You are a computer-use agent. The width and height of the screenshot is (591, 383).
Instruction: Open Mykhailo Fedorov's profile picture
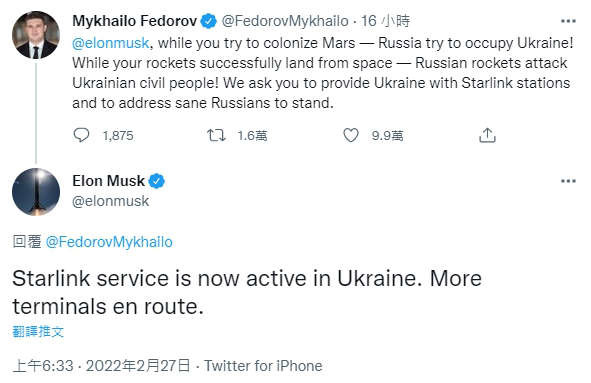pyautogui.click(x=36, y=35)
